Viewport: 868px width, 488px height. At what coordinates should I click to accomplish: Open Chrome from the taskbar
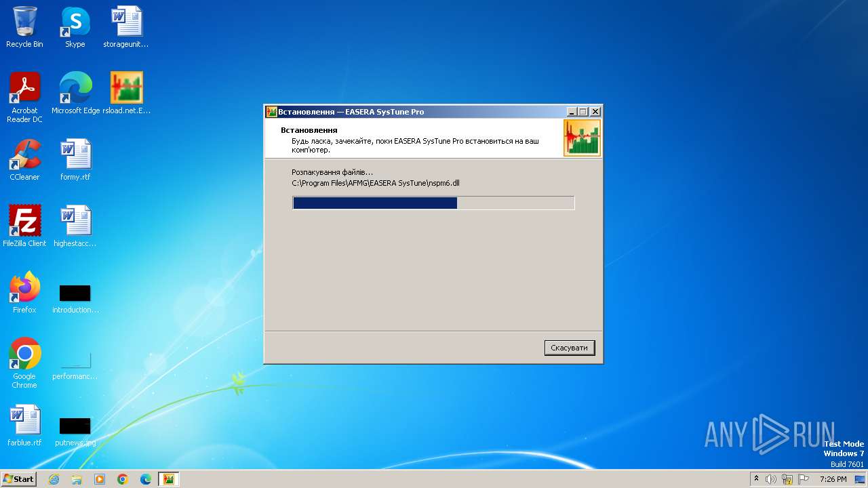(123, 479)
